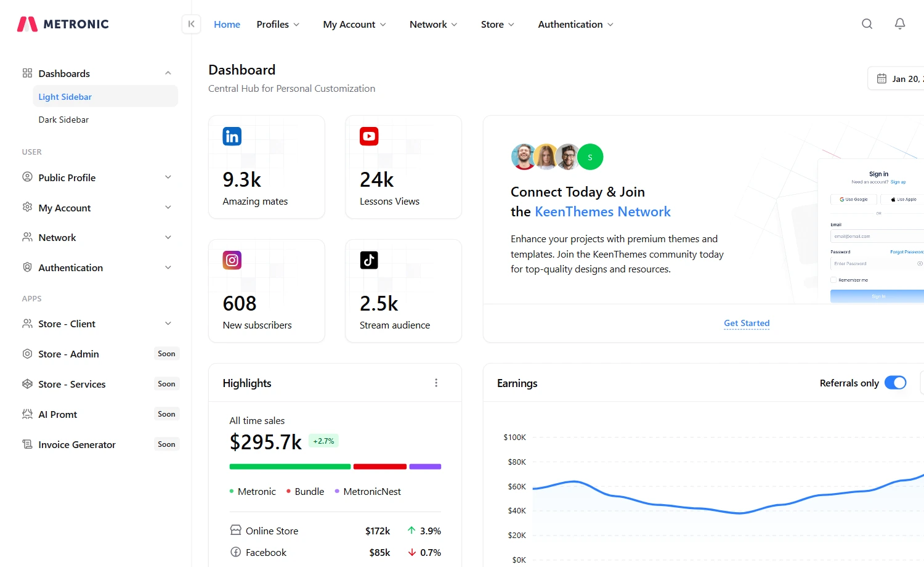Click the YouTube icon on the 24k card

(x=369, y=136)
